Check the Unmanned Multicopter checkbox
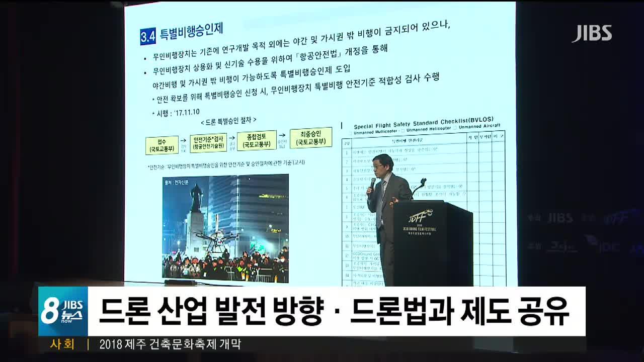Screen dimensions: 644x362 point(350,132)
